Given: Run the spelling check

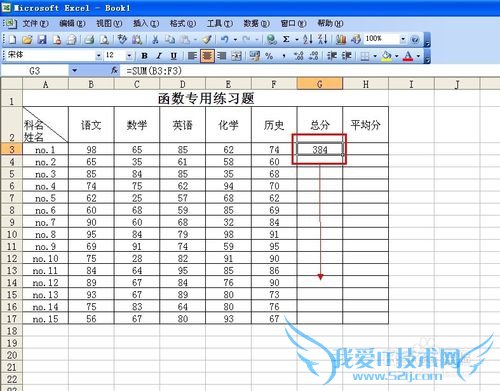Looking at the screenshot, I should point(122,40).
